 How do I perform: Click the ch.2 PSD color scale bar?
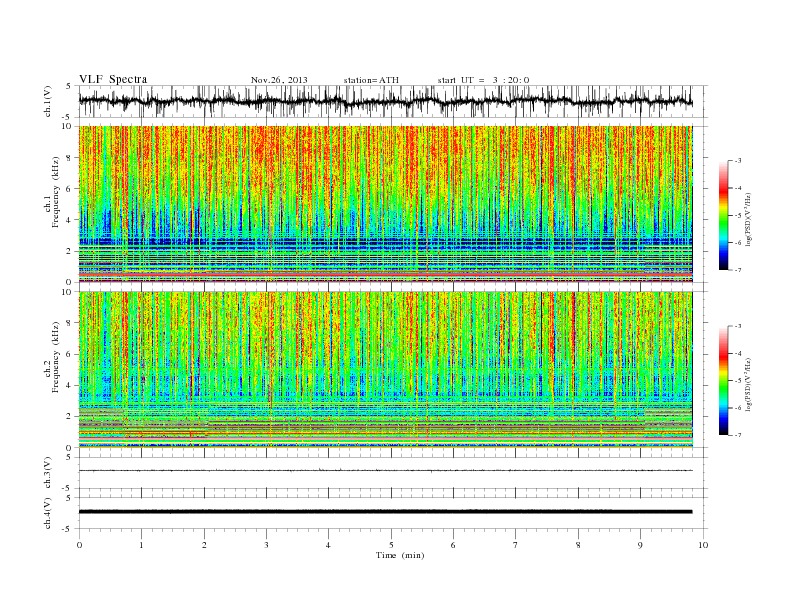point(723,381)
